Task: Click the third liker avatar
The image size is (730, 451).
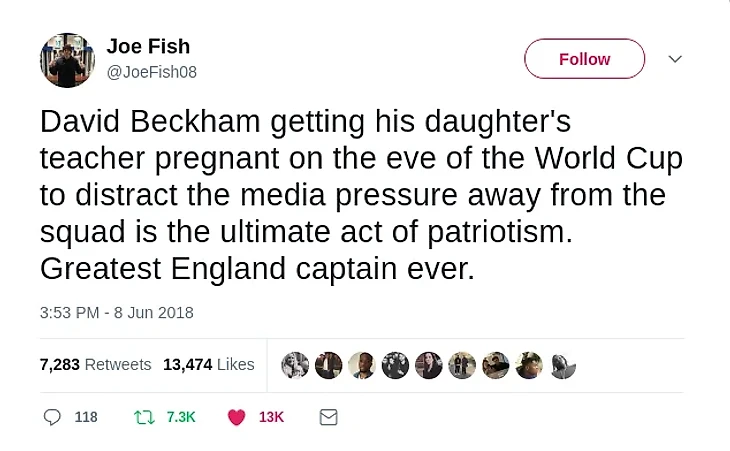Action: pyautogui.click(x=362, y=365)
